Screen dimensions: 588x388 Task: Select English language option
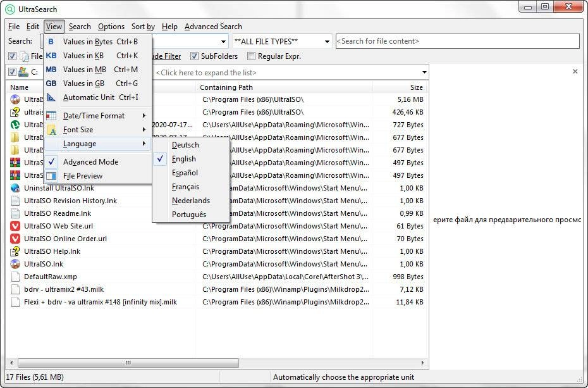pyautogui.click(x=191, y=159)
